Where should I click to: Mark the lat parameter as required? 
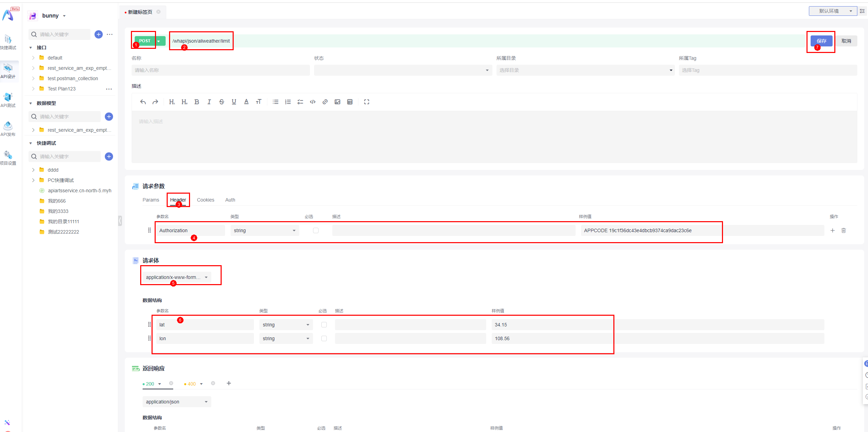[x=324, y=325]
